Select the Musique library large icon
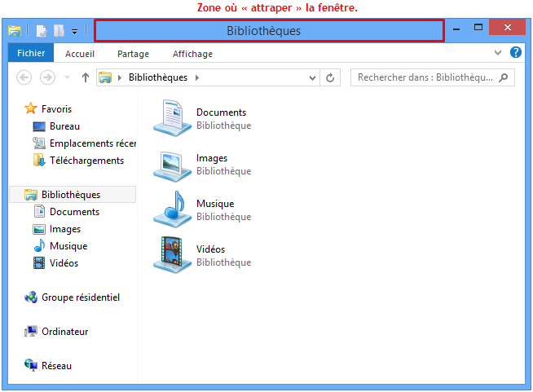The width and height of the screenshot is (533, 392). coord(172,209)
